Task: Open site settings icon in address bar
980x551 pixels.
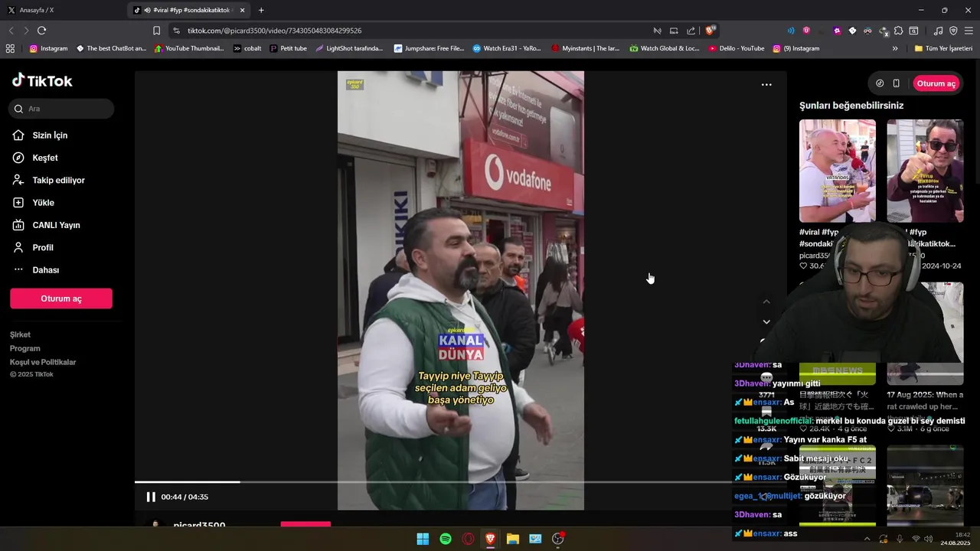Action: [176, 31]
